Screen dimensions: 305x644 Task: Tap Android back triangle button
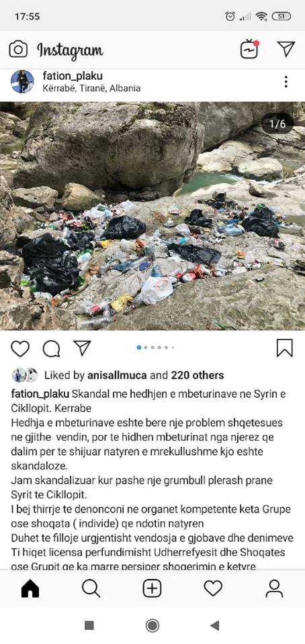(214, 625)
